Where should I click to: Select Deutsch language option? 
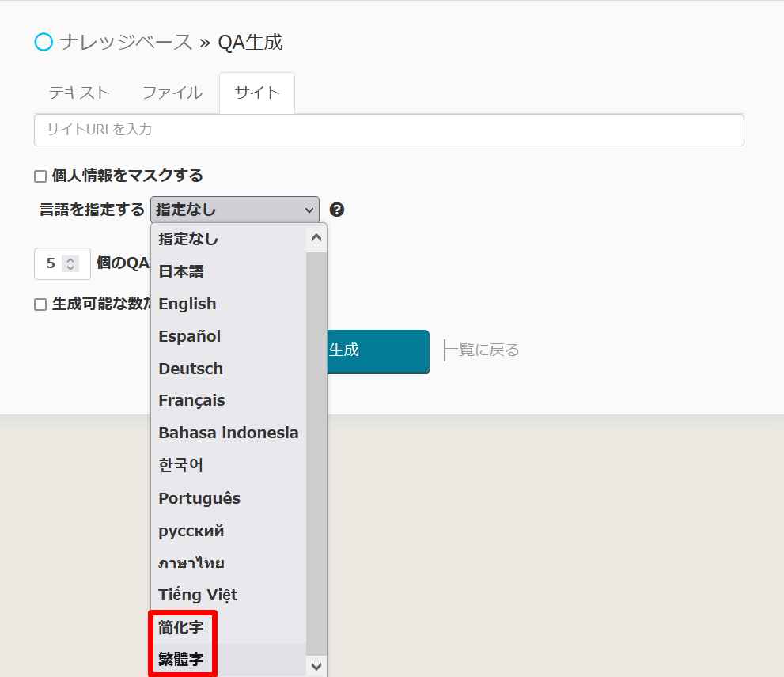pyautogui.click(x=229, y=369)
